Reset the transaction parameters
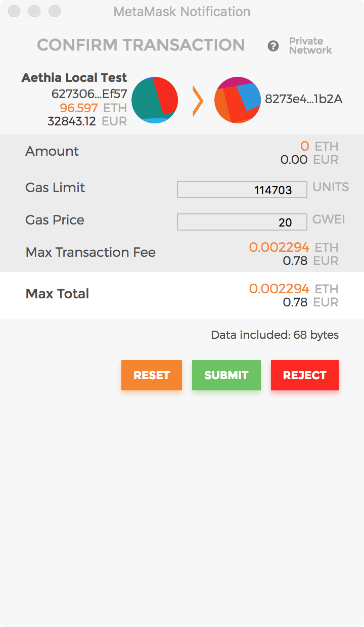Image resolution: width=364 pixels, height=627 pixels. click(152, 375)
